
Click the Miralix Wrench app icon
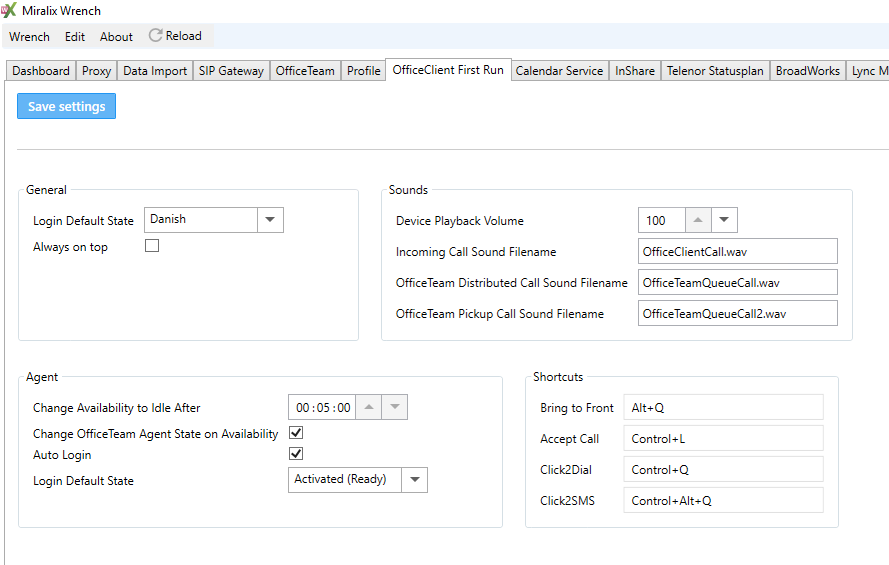9,10
